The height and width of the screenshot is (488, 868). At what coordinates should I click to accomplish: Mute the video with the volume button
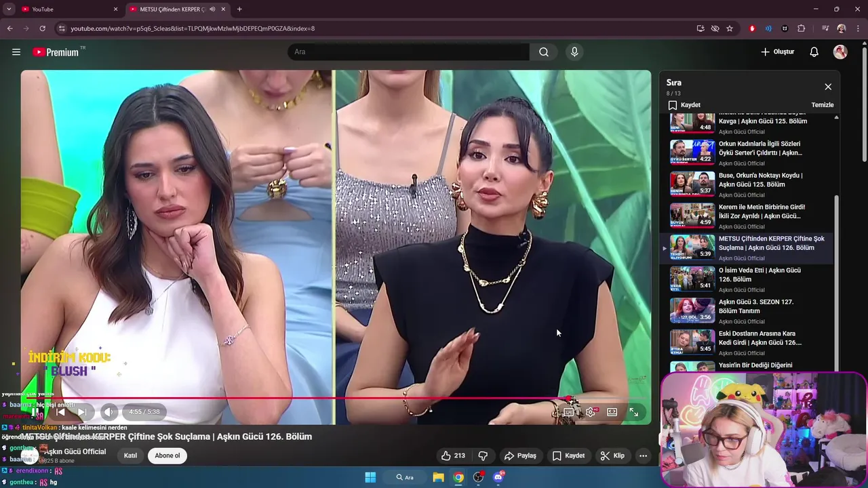[108, 412]
